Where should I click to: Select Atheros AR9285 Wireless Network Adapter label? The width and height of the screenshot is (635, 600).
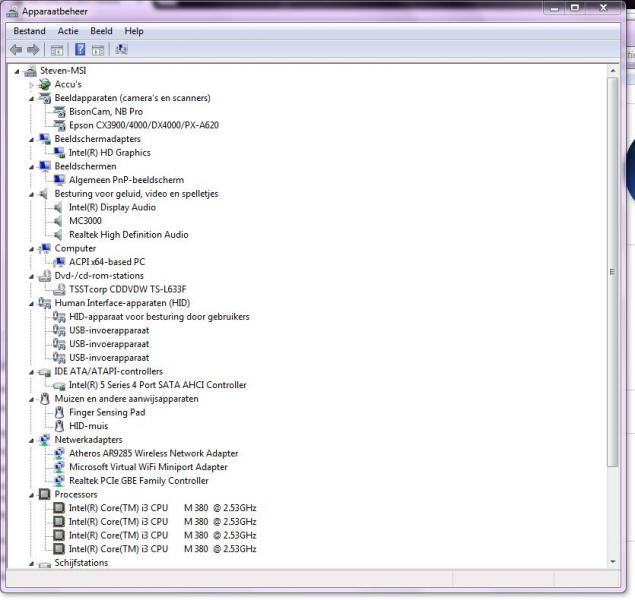[153, 453]
